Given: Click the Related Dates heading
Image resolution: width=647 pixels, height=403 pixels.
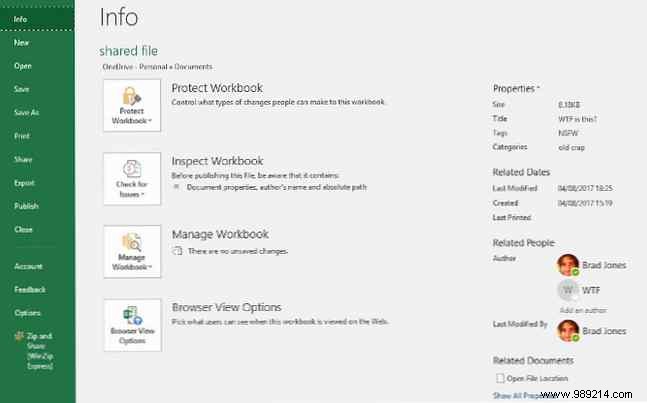Looking at the screenshot, I should pyautogui.click(x=521, y=172).
